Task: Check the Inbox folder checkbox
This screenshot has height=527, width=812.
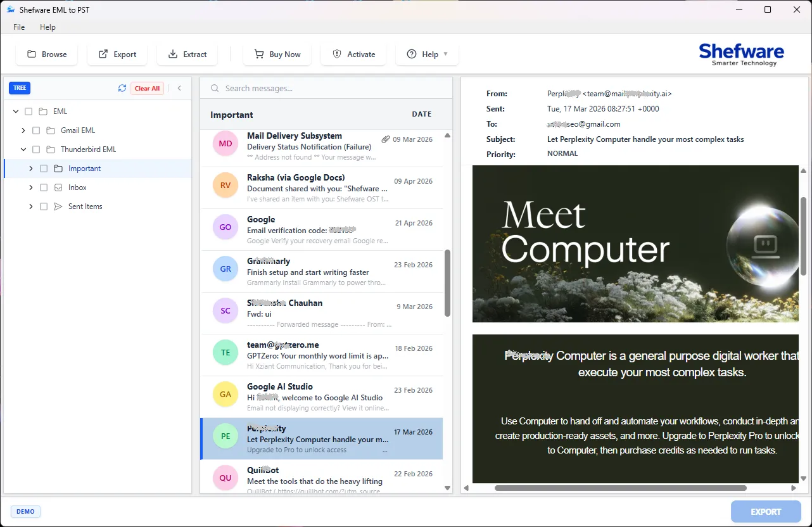Action: pos(44,187)
